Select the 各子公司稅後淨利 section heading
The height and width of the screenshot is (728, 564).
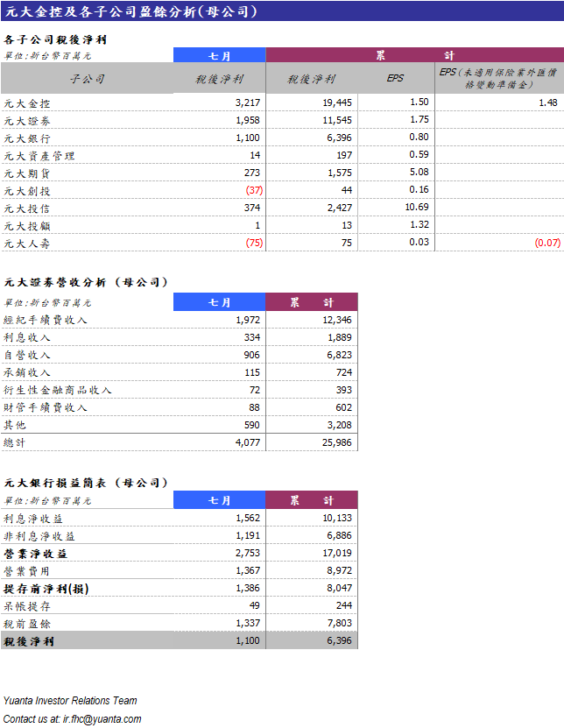55,40
